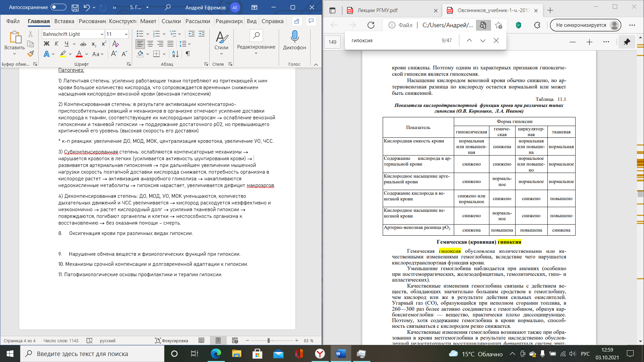Expand the borders dropdown arrow
The width and height of the screenshot is (644, 362).
tap(164, 54)
